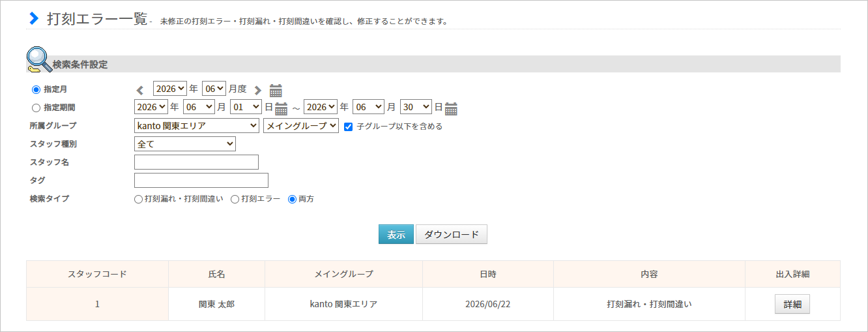Open the period start month dropdown
The height and width of the screenshot is (332, 868).
point(199,106)
